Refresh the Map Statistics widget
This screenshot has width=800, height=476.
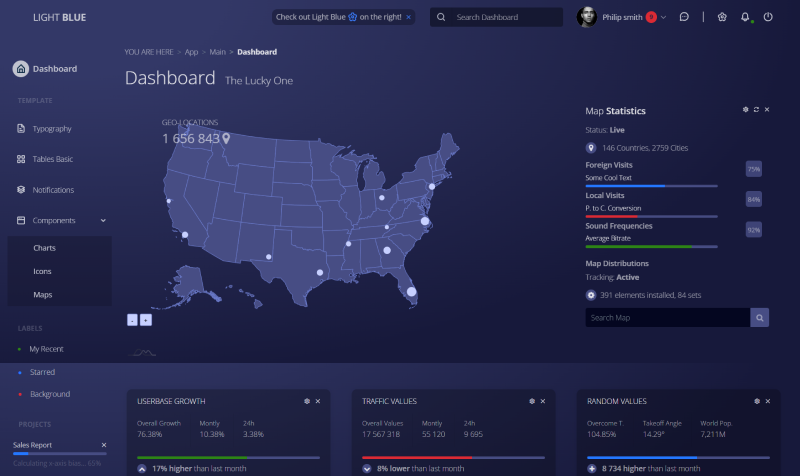click(756, 109)
